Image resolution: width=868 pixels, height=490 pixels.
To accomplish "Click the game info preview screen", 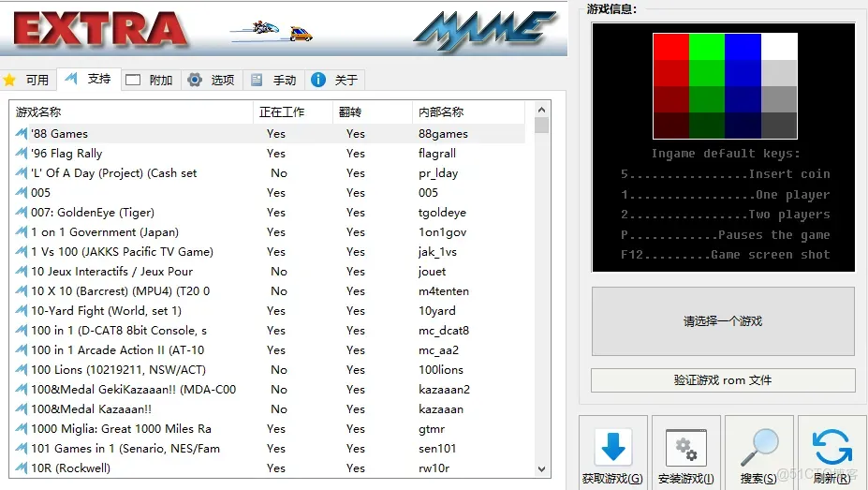I will (x=723, y=147).
